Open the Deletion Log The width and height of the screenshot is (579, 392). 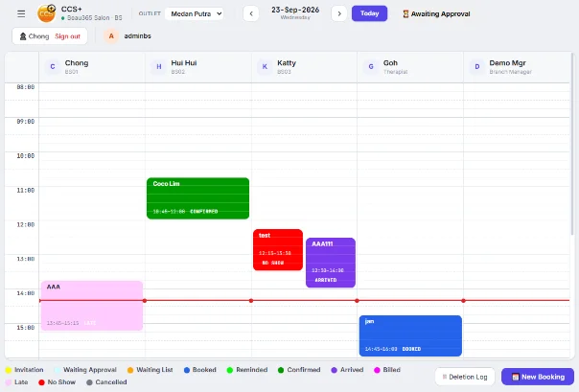point(465,377)
